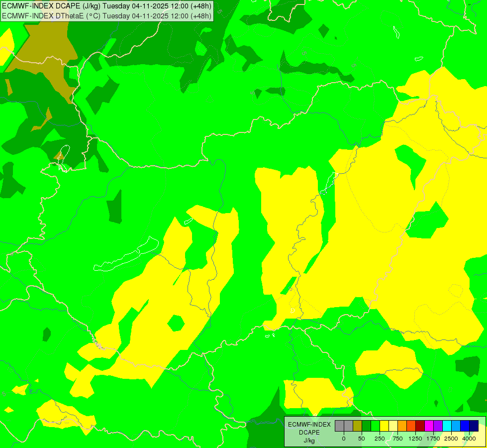The width and height of the screenshot is (487, 448).
Task: Click the DCAPE text in the legend
Action: [309, 433]
